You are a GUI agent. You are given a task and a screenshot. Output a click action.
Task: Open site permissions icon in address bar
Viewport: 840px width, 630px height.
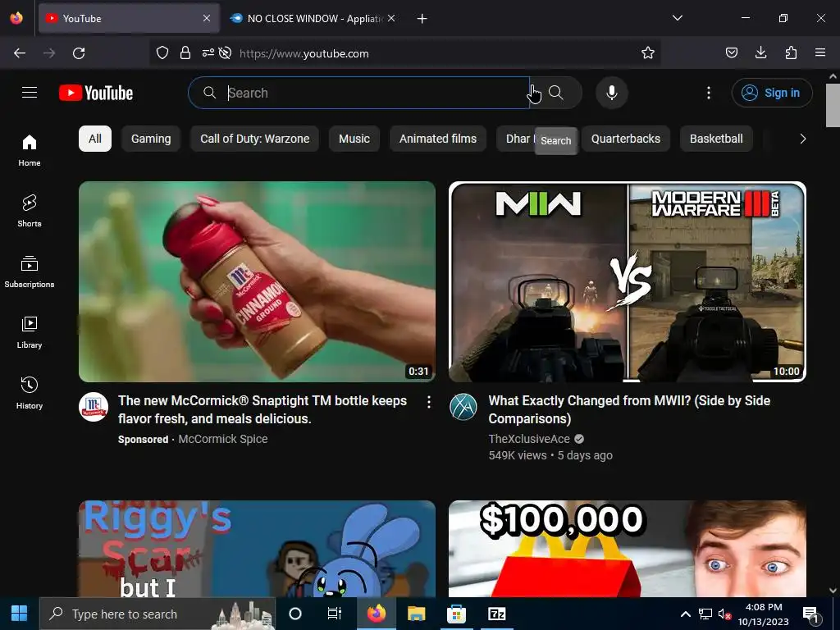click(208, 52)
